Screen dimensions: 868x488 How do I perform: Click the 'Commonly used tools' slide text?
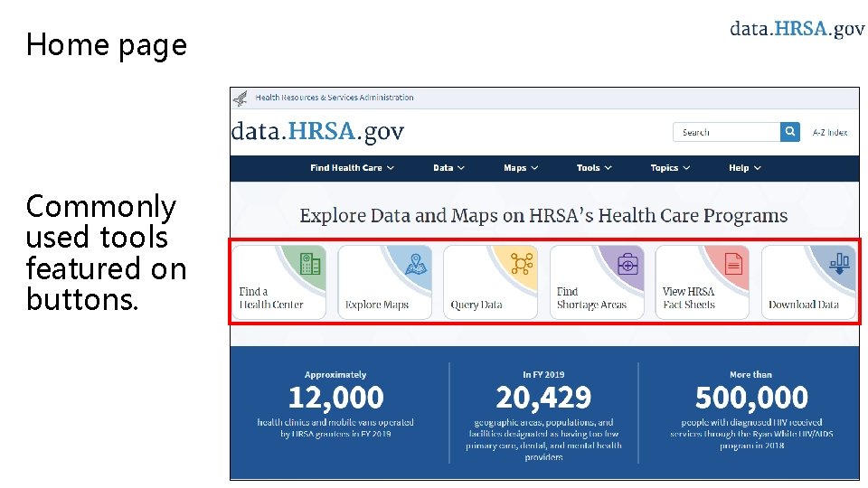pos(107,252)
